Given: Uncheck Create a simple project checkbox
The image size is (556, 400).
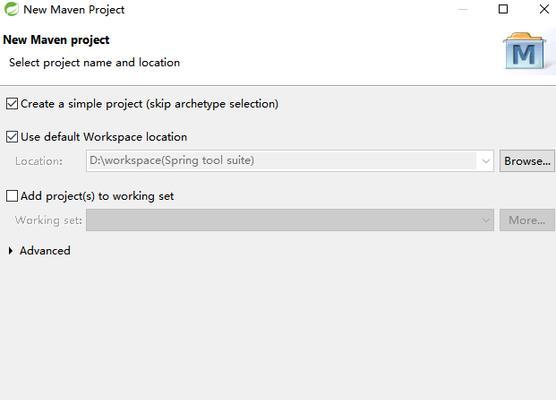Looking at the screenshot, I should (x=12, y=104).
